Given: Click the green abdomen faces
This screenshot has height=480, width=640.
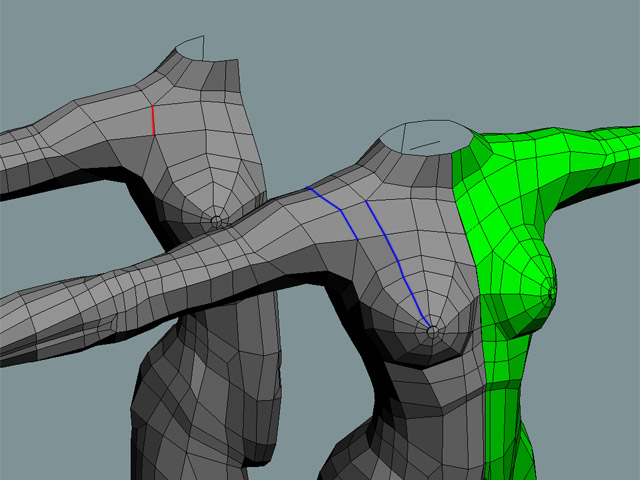Looking at the screenshot, I should (505, 400).
